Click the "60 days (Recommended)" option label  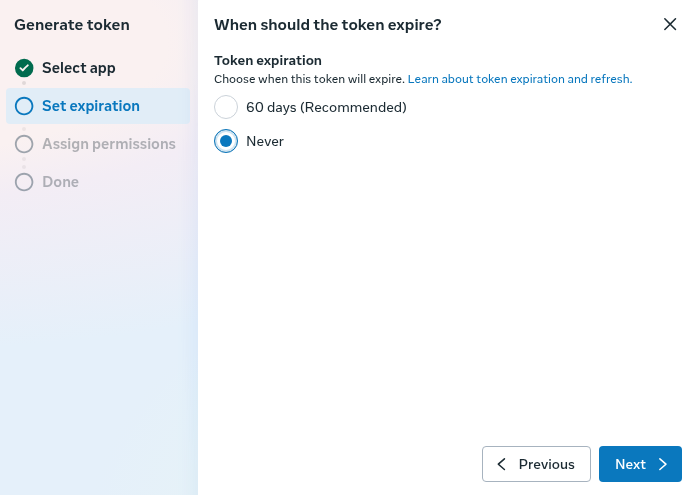click(326, 107)
